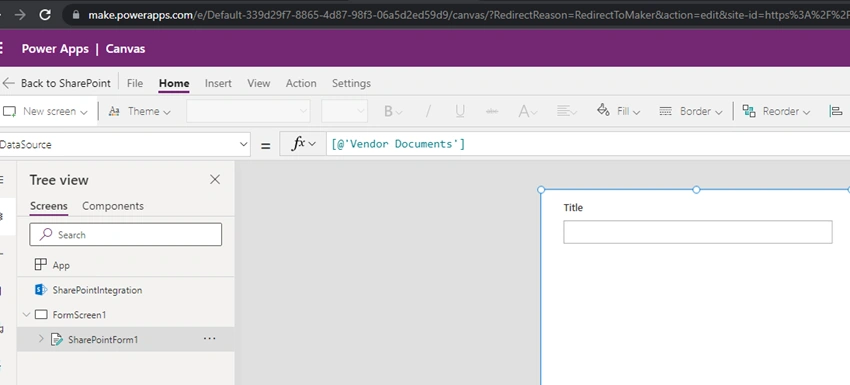This screenshot has height=385, width=850.
Task: Open the Fill color dropdown
Action: [x=619, y=111]
